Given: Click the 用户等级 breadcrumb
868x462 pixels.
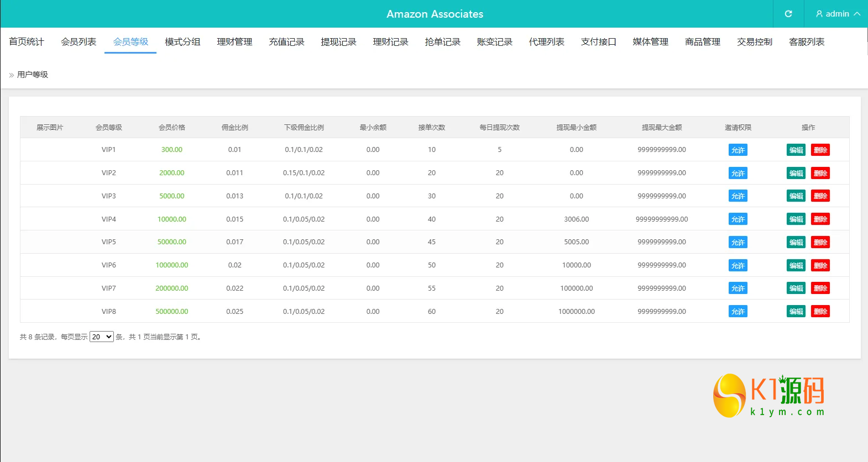Looking at the screenshot, I should (33, 75).
